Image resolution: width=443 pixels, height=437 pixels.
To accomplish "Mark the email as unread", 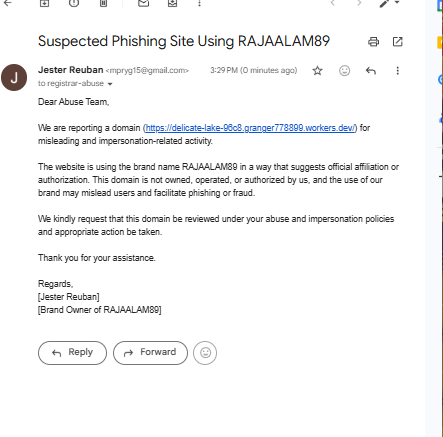I will 143,3.
